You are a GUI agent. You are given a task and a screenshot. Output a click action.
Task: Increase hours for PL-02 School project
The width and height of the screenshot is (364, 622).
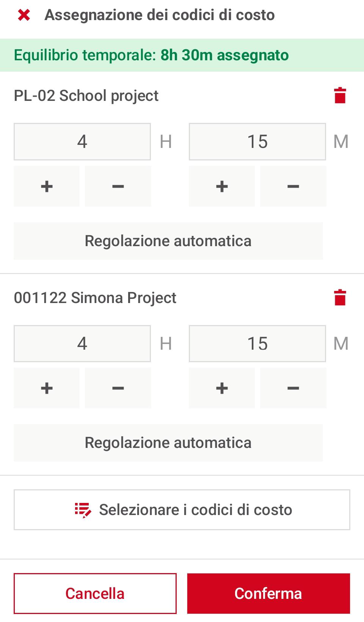click(47, 186)
